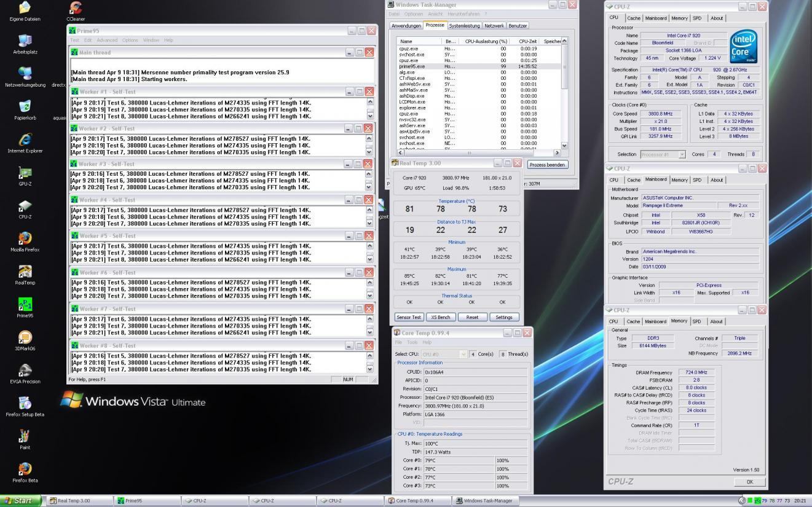Click the Worker #1 log scroll-down arrow
This screenshot has height=507, width=812.
point(370,116)
